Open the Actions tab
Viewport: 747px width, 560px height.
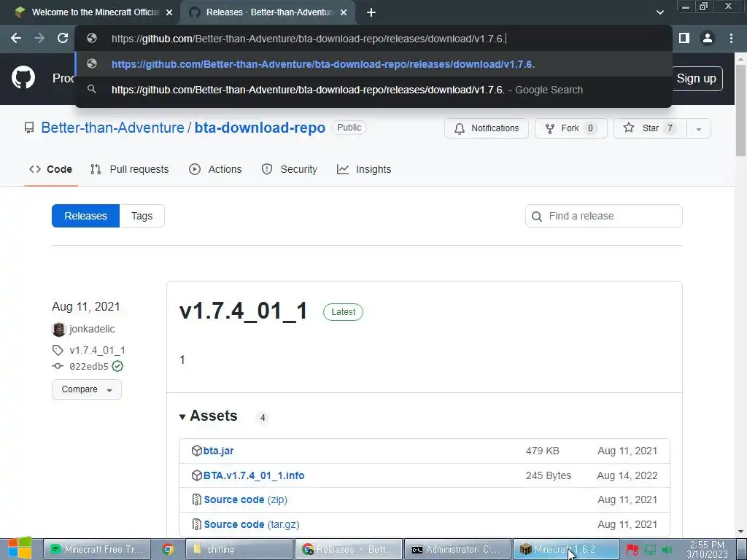(215, 169)
